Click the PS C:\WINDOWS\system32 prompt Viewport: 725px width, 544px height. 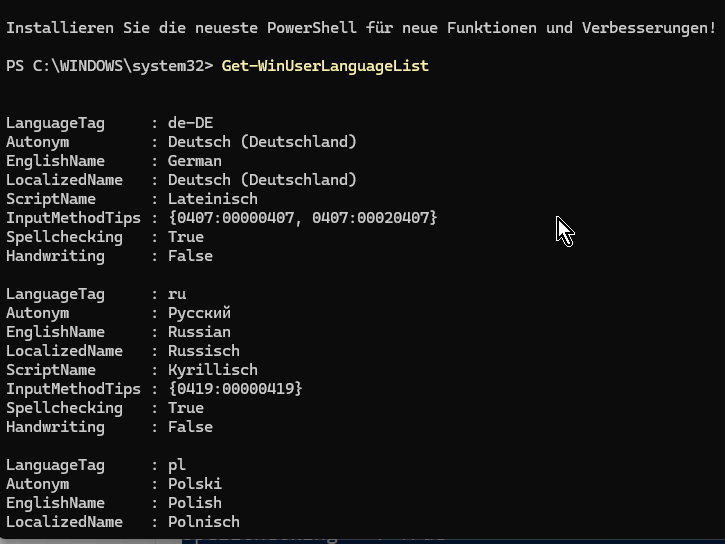coord(110,66)
